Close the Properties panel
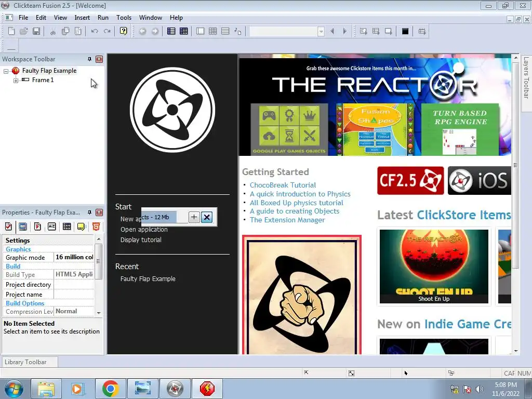This screenshot has height=399, width=532. [x=99, y=212]
